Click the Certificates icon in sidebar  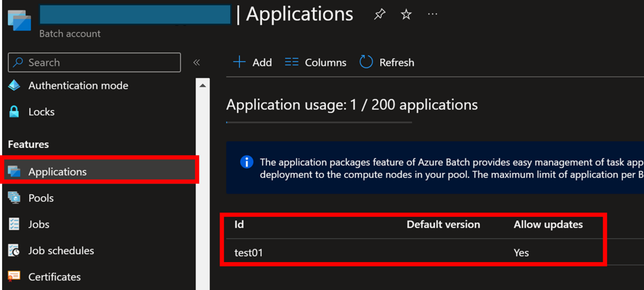(14, 277)
